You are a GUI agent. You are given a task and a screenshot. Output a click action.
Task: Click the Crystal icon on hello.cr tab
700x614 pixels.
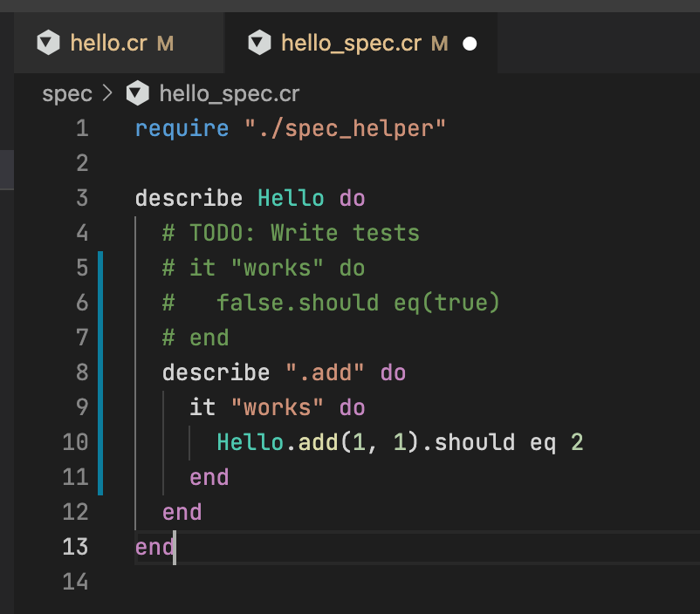pyautogui.click(x=48, y=43)
